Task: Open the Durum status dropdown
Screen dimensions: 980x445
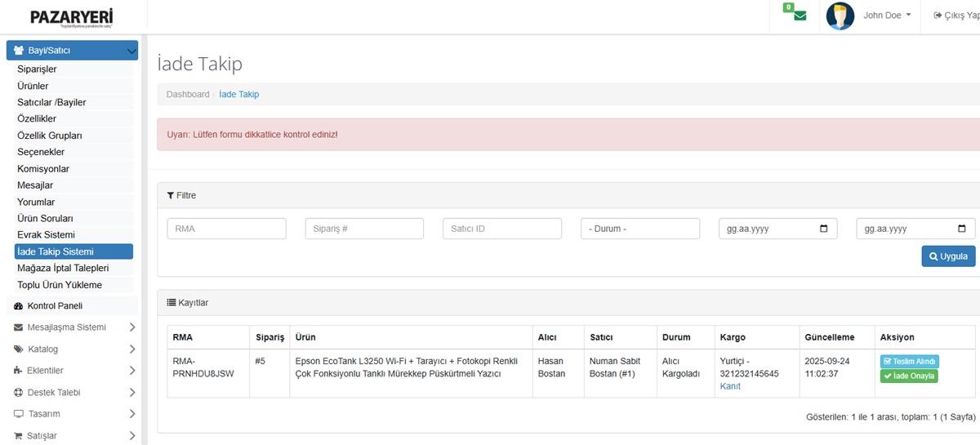Action: (639, 229)
